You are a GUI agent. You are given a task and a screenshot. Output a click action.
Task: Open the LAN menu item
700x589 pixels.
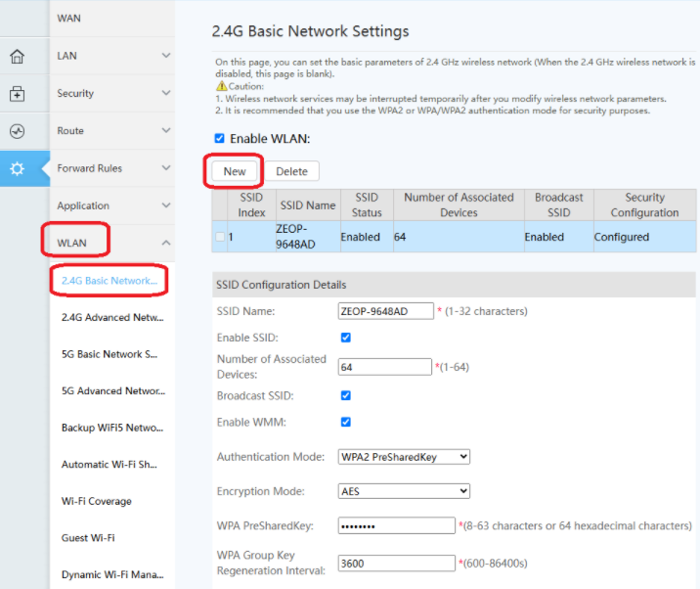(112, 56)
